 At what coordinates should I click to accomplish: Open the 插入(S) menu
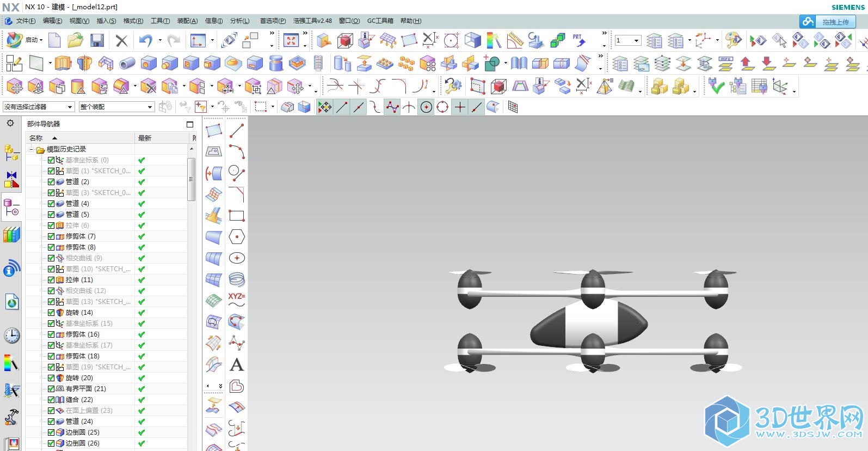coord(106,21)
